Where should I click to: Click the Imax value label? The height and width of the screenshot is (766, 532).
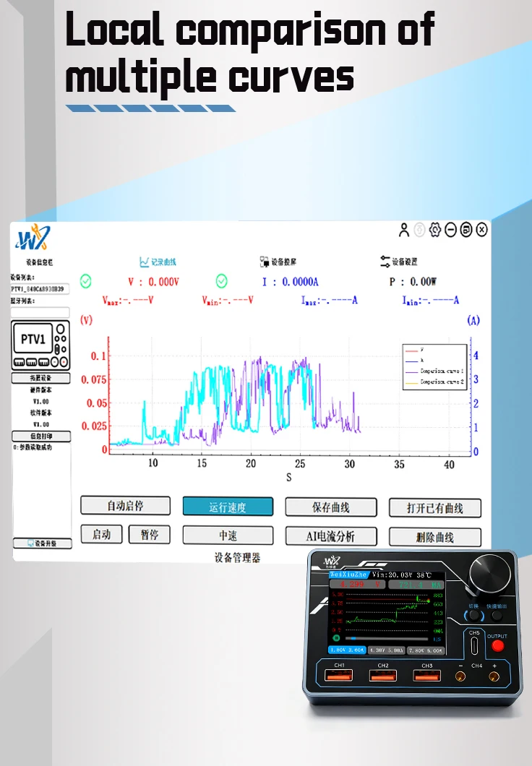pyautogui.click(x=330, y=300)
